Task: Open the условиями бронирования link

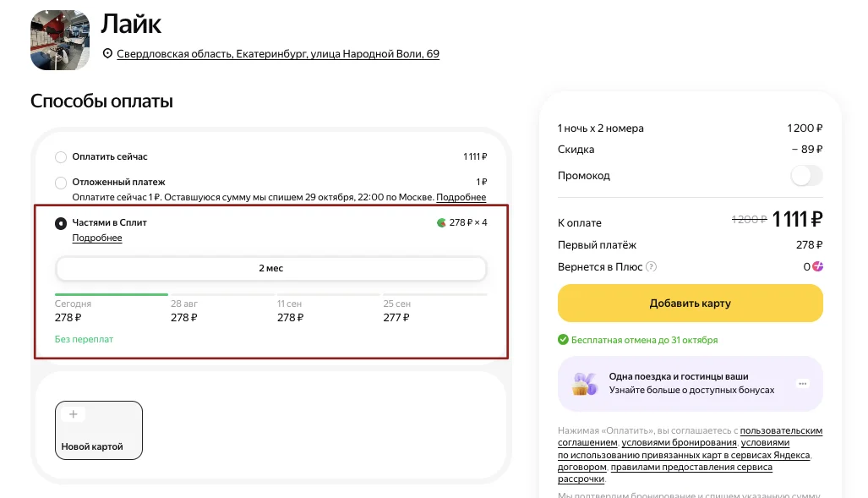Action: (680, 442)
